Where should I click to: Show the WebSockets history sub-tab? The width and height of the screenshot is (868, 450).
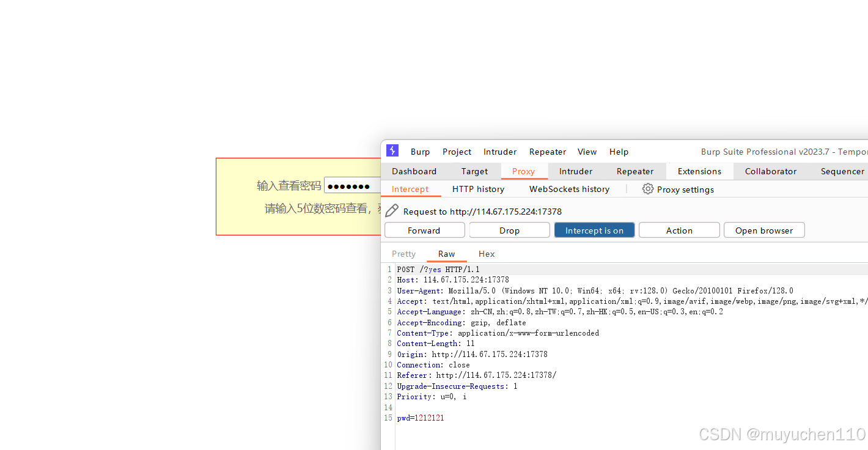[x=570, y=189]
